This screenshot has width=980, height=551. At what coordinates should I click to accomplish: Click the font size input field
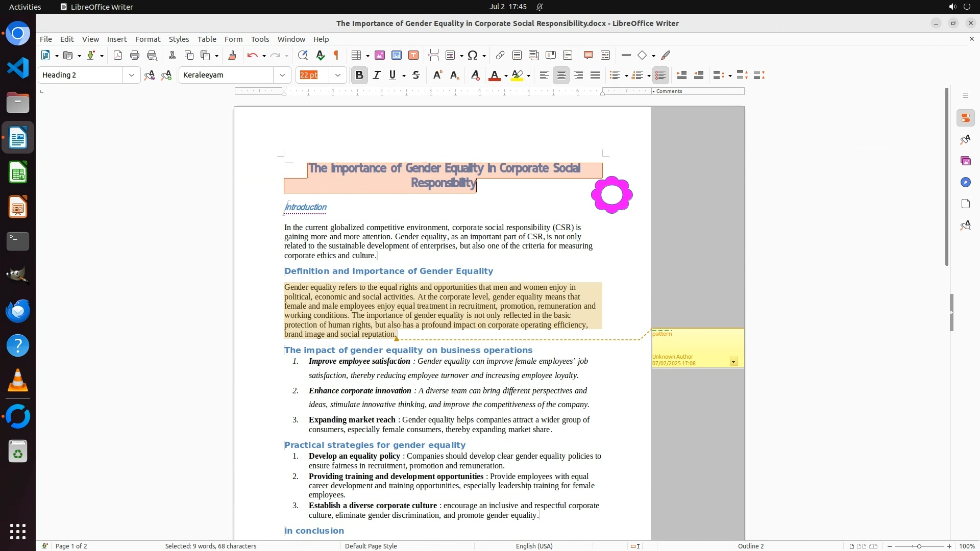(x=312, y=75)
